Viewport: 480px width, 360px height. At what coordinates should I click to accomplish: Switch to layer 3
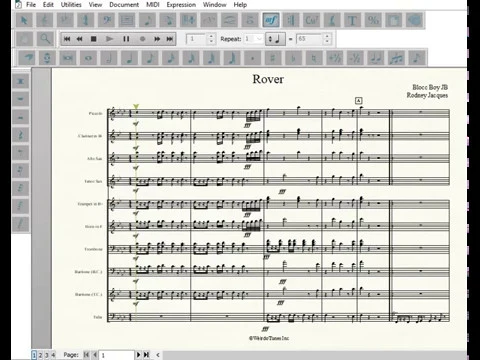(47, 355)
